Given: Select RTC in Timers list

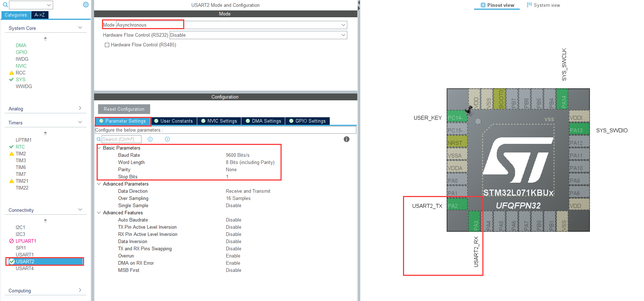Looking at the screenshot, I should [20, 147].
